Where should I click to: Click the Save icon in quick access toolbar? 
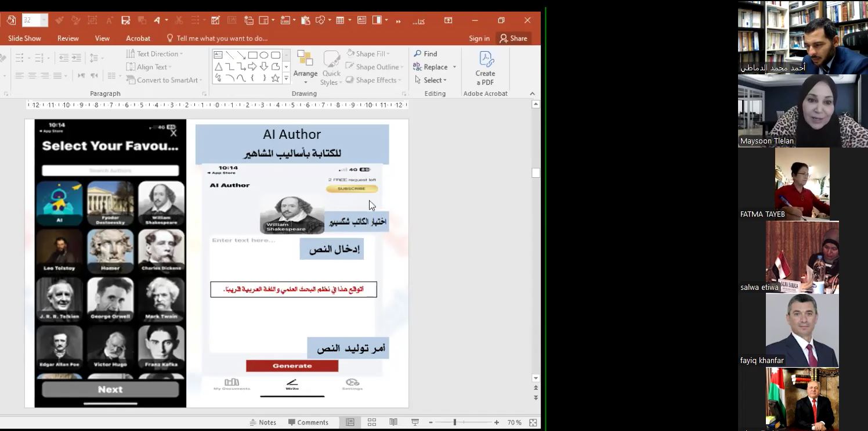125,20
